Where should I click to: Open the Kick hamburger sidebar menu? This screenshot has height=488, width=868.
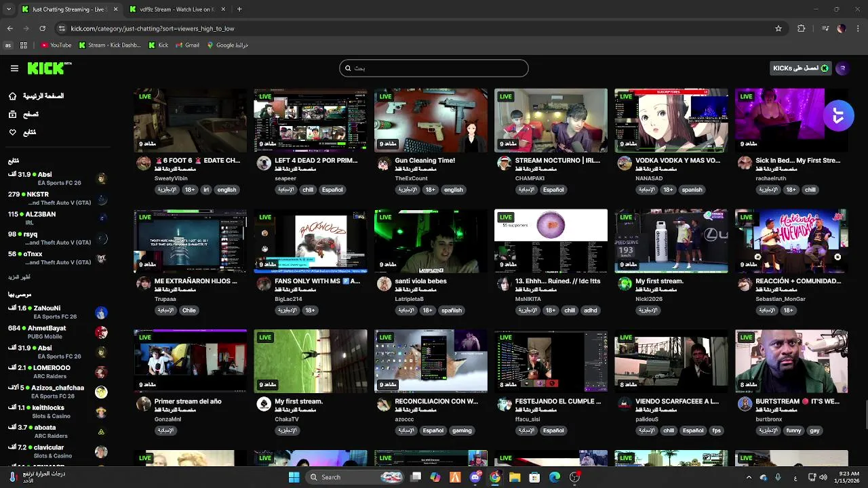click(14, 68)
